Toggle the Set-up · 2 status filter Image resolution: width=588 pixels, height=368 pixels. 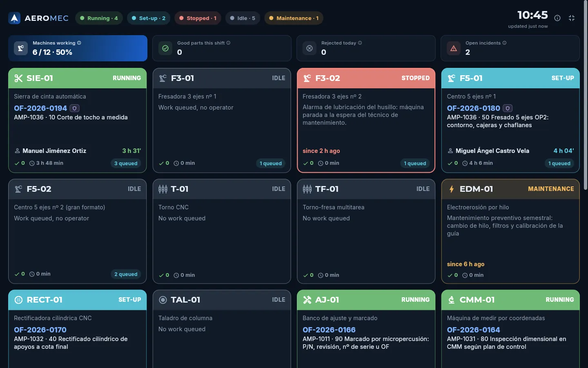(x=148, y=18)
